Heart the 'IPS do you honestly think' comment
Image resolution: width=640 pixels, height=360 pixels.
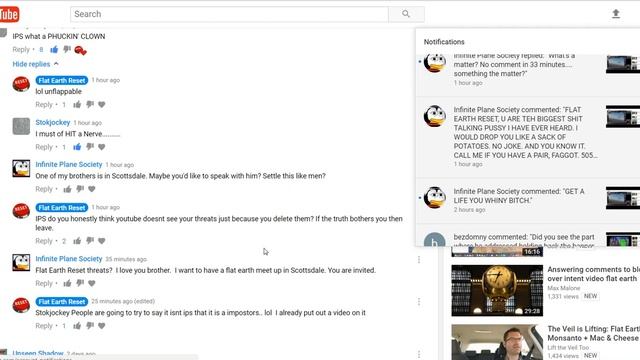[x=102, y=241]
